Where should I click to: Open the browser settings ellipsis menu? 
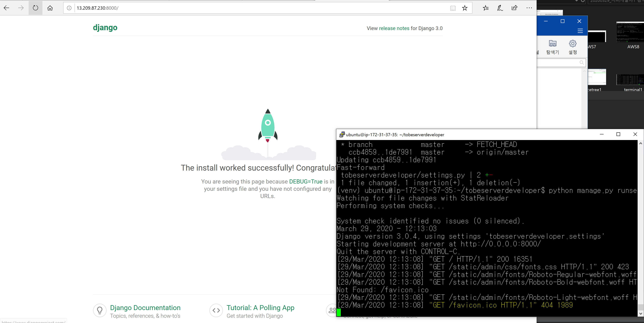click(x=529, y=8)
